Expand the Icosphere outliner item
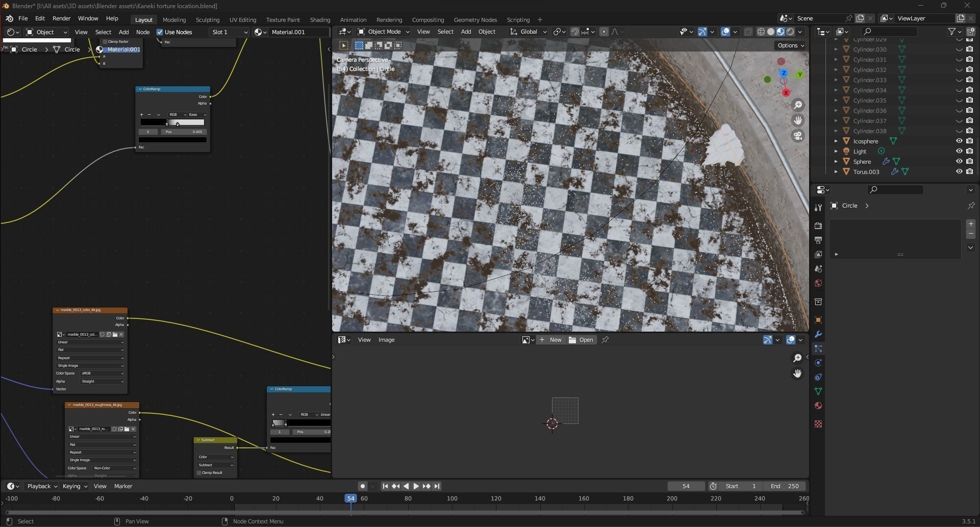Screen dimensions: 980x527 [x=836, y=141]
